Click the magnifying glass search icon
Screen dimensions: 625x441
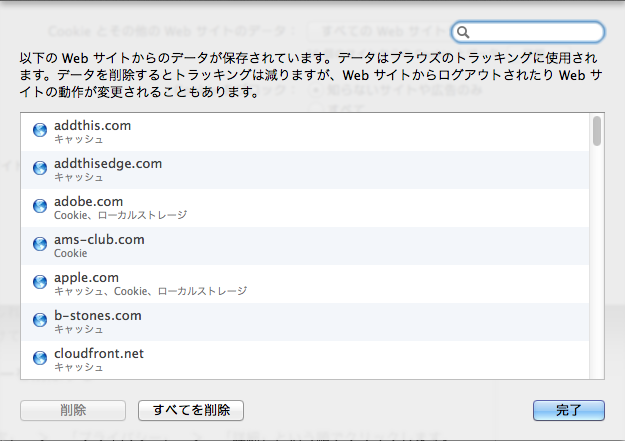click(x=464, y=33)
